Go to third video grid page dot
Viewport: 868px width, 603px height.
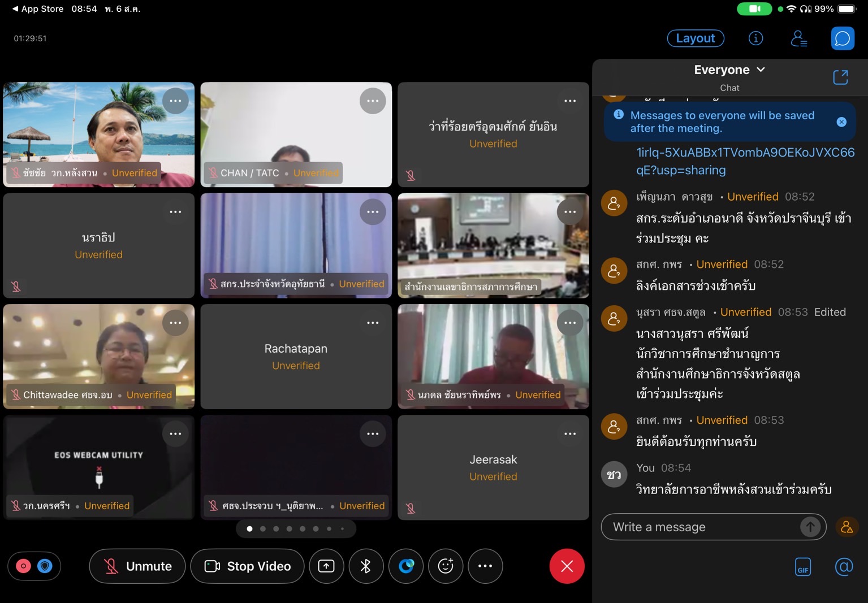[x=276, y=529]
